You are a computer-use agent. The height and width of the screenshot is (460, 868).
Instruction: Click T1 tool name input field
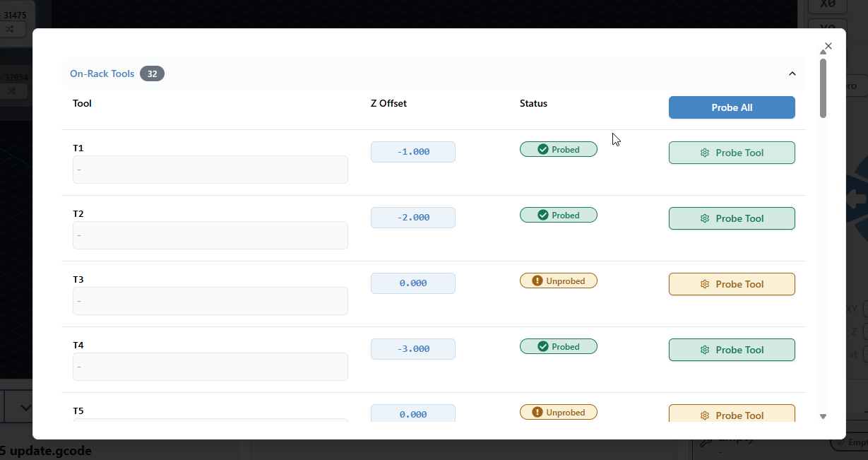point(210,170)
